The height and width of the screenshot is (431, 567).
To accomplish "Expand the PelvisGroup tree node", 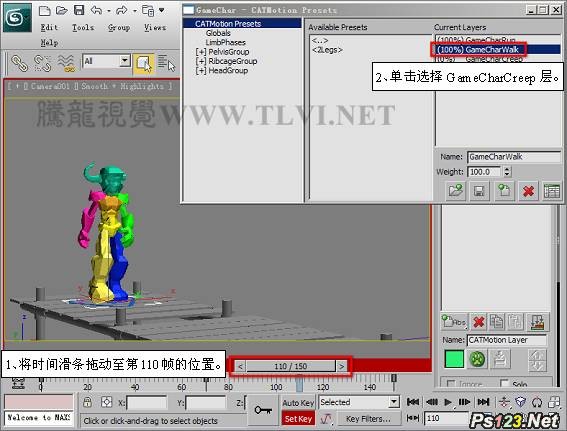I will 201,52.
